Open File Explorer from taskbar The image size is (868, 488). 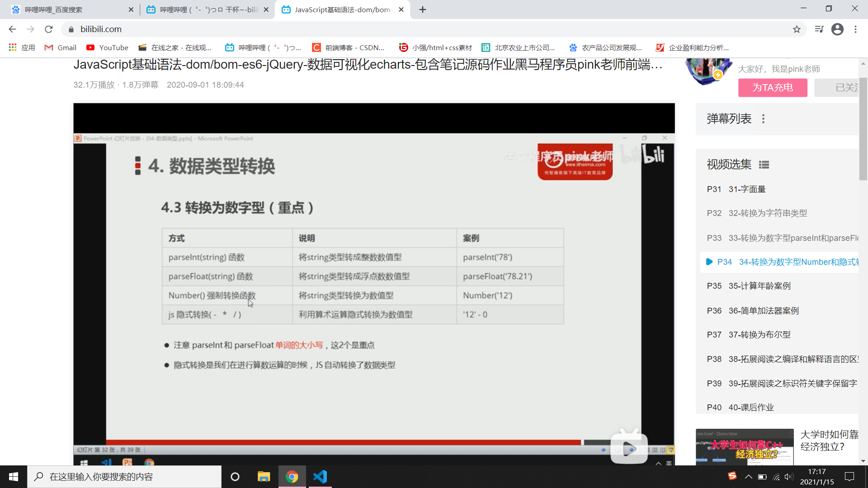[264, 477]
